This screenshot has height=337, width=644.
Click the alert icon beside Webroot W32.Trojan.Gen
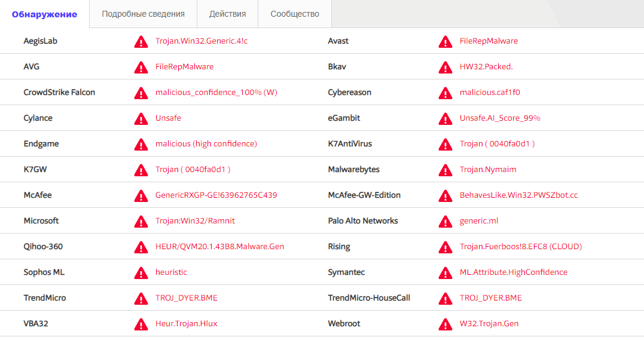click(445, 324)
